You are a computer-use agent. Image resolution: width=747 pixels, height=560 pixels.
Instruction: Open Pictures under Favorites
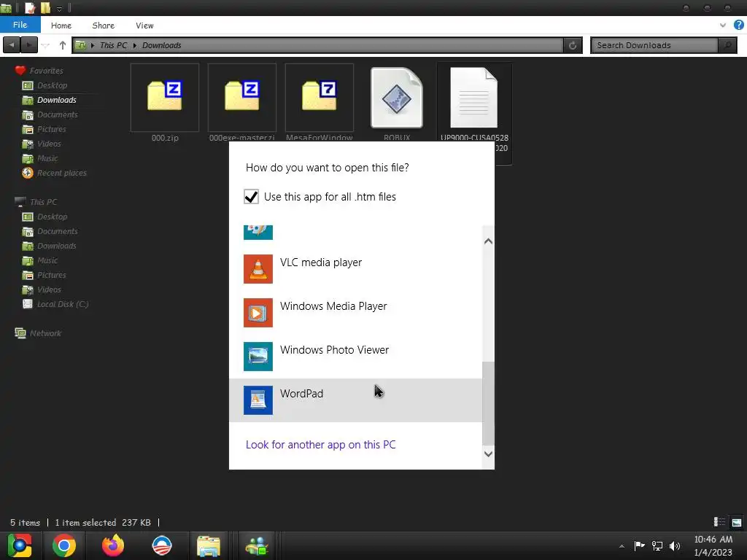[52, 129]
